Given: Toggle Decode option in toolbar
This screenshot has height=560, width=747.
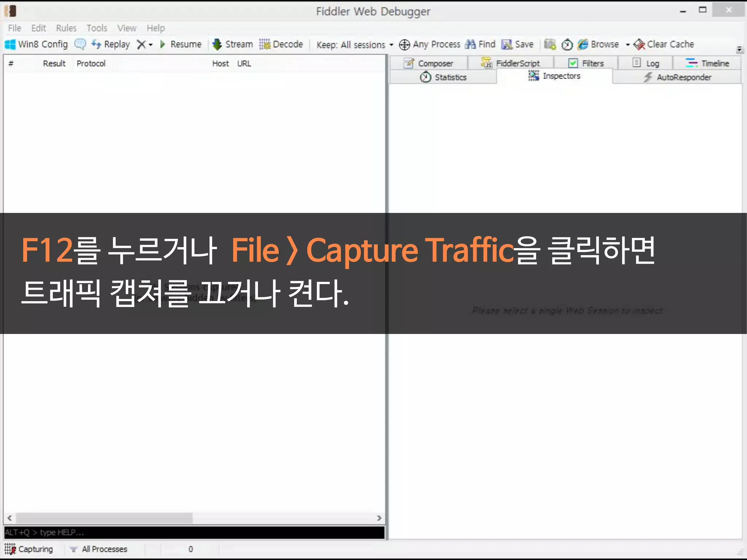Looking at the screenshot, I should click(281, 44).
